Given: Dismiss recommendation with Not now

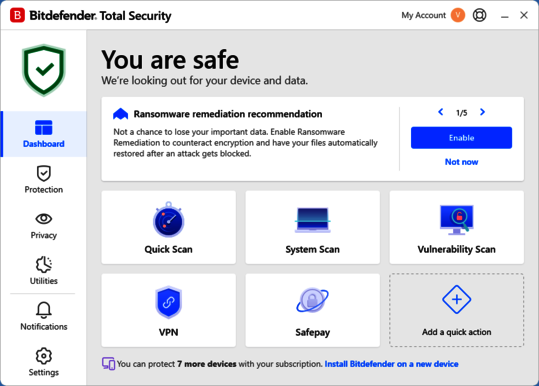Looking at the screenshot, I should coord(461,162).
